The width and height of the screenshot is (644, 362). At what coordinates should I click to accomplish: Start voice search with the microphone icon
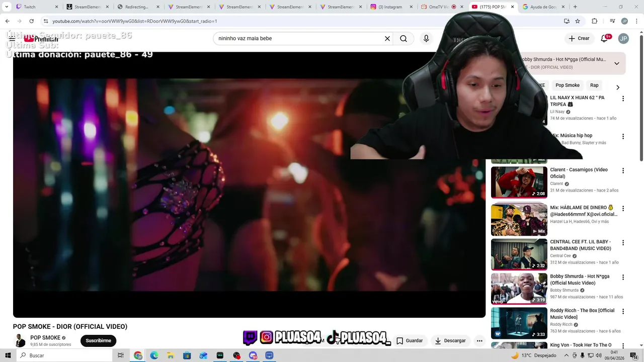426,39
